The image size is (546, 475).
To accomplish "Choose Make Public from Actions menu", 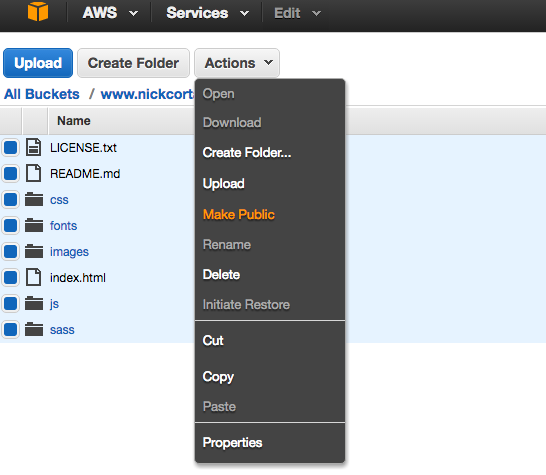I will pyautogui.click(x=239, y=215).
